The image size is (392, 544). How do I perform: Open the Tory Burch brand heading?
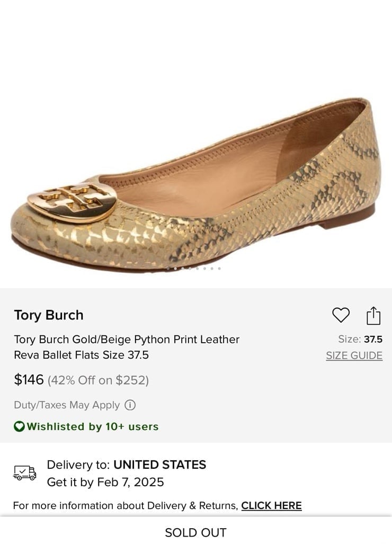click(49, 315)
